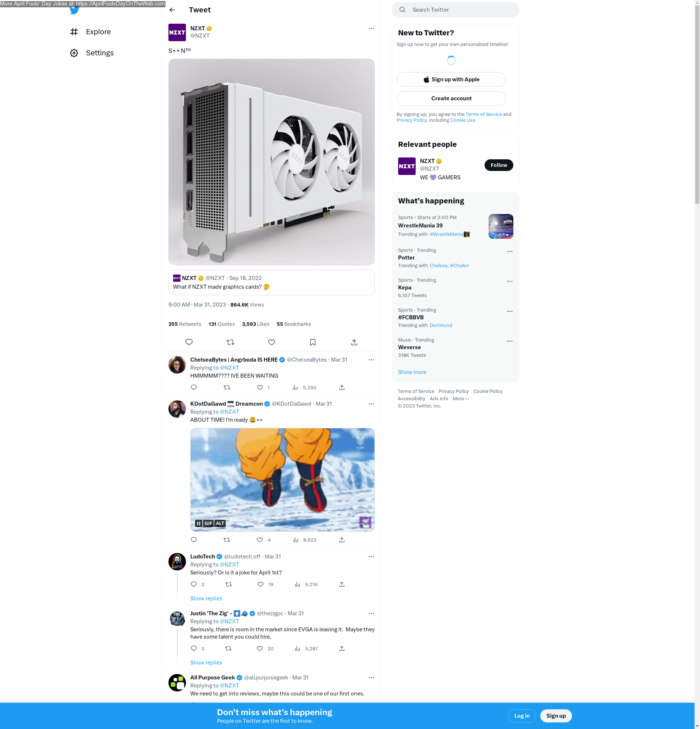Like KDotDaGawd's reply

click(260, 540)
